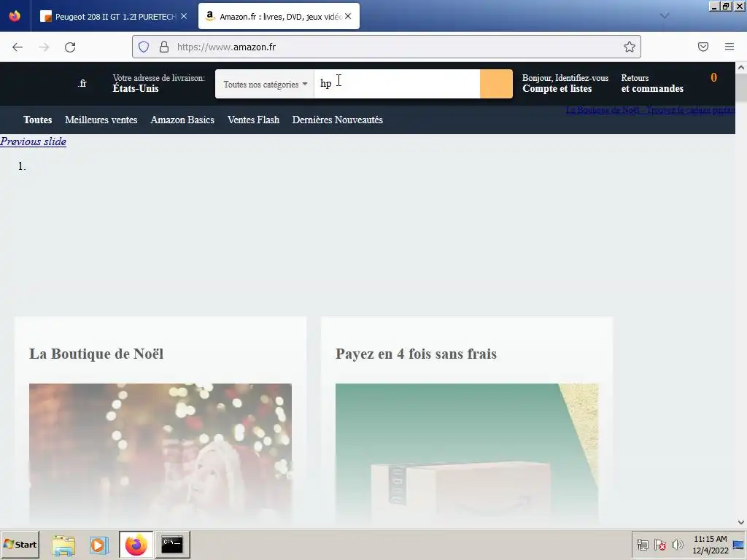Click the volume speaker tray icon

point(677,545)
